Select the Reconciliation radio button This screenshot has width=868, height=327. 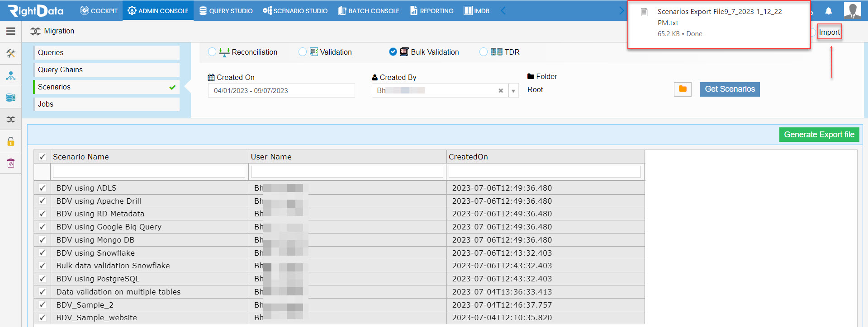[x=212, y=52]
